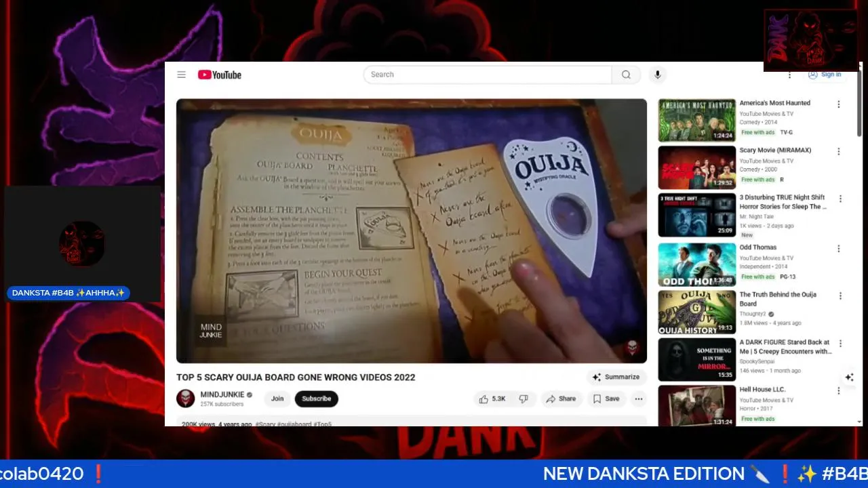Open 3 Disturbing TRUE Night Shift thumbnail

(x=697, y=215)
